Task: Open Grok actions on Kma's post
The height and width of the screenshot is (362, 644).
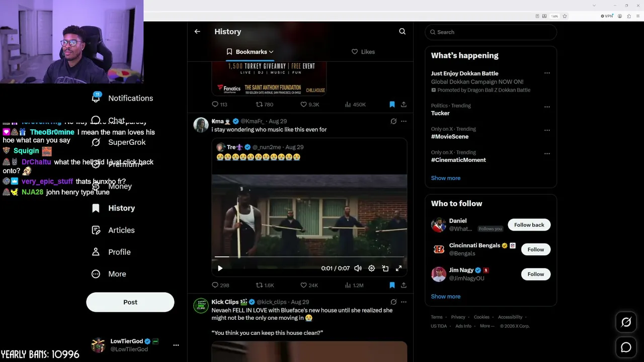Action: point(393,121)
